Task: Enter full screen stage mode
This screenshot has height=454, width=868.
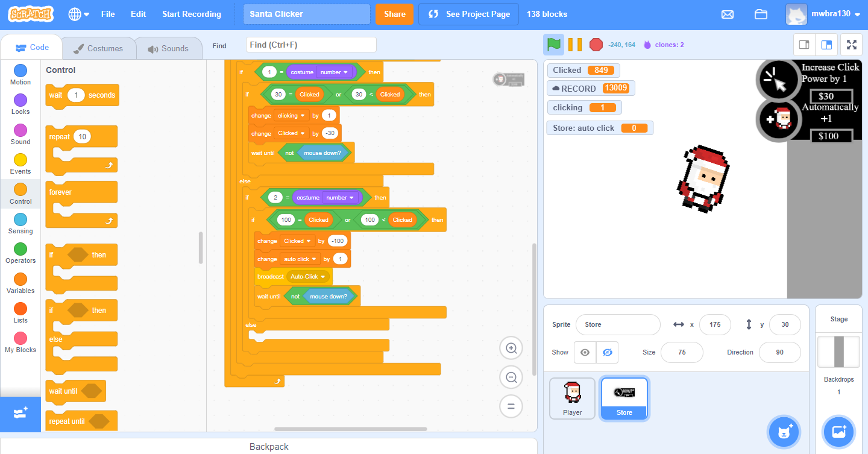Action: (x=851, y=45)
